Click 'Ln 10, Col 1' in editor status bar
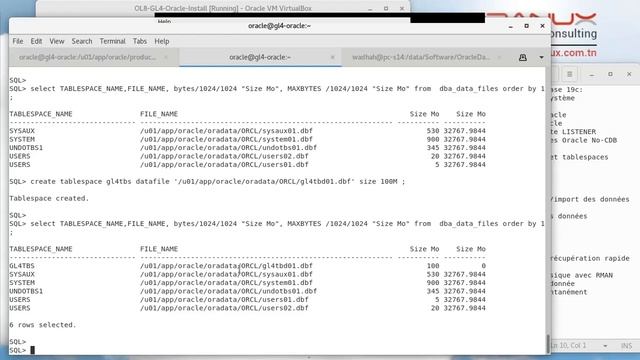This screenshot has height=360, width=640. pos(568,346)
